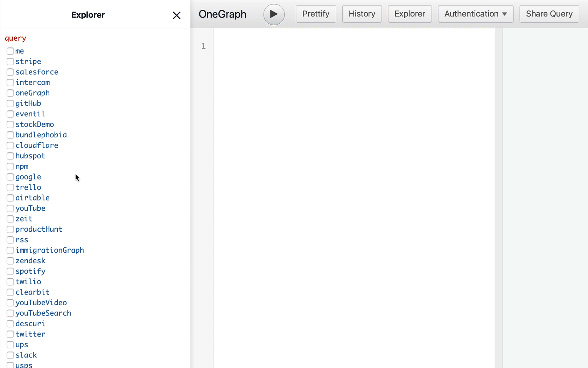Viewport: 588px width, 368px height.
Task: Check the npm field checkbox
Action: click(x=10, y=167)
